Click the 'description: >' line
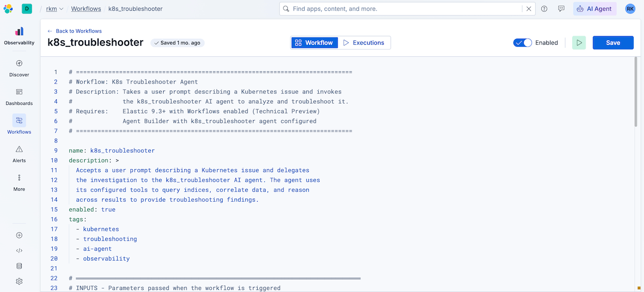644x292 pixels. point(94,160)
